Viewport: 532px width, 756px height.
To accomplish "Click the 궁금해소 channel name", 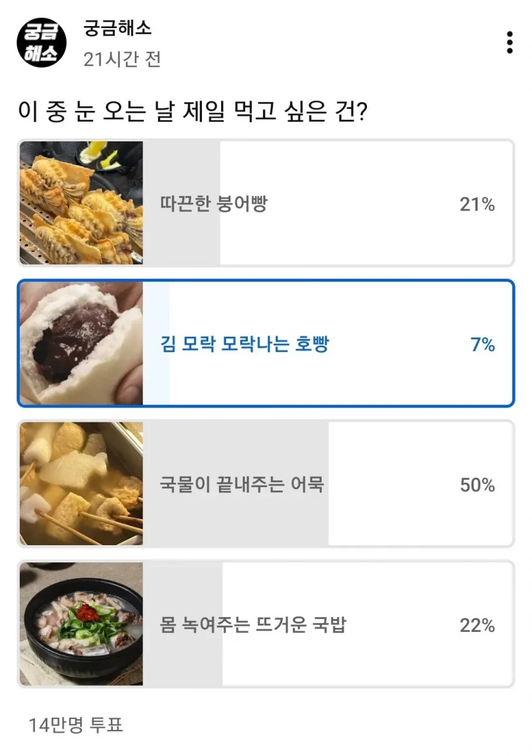I will coord(117,28).
